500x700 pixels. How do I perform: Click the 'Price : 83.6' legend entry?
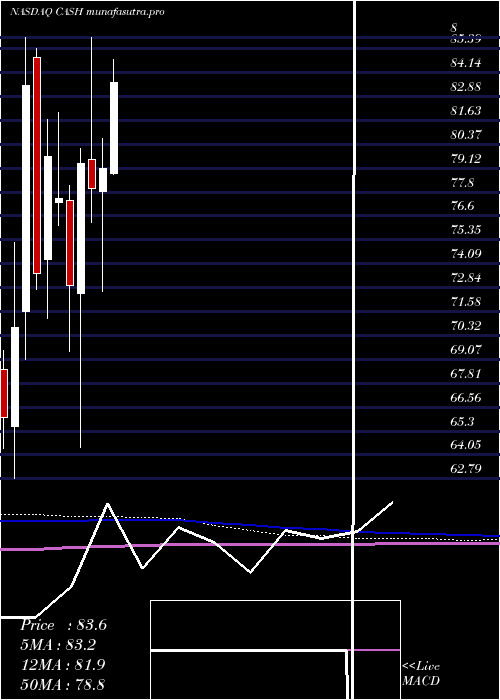tap(63, 625)
